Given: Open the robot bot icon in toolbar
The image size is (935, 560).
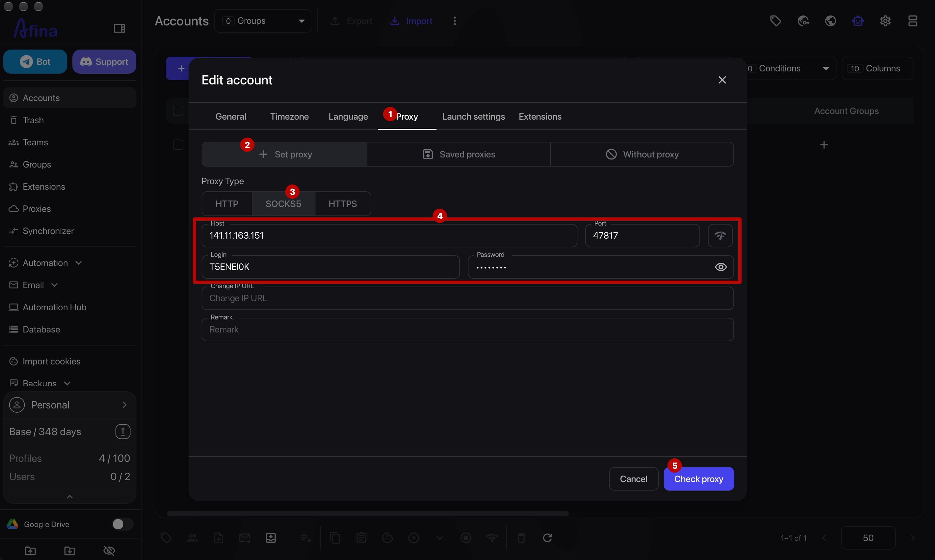Looking at the screenshot, I should pyautogui.click(x=858, y=21).
